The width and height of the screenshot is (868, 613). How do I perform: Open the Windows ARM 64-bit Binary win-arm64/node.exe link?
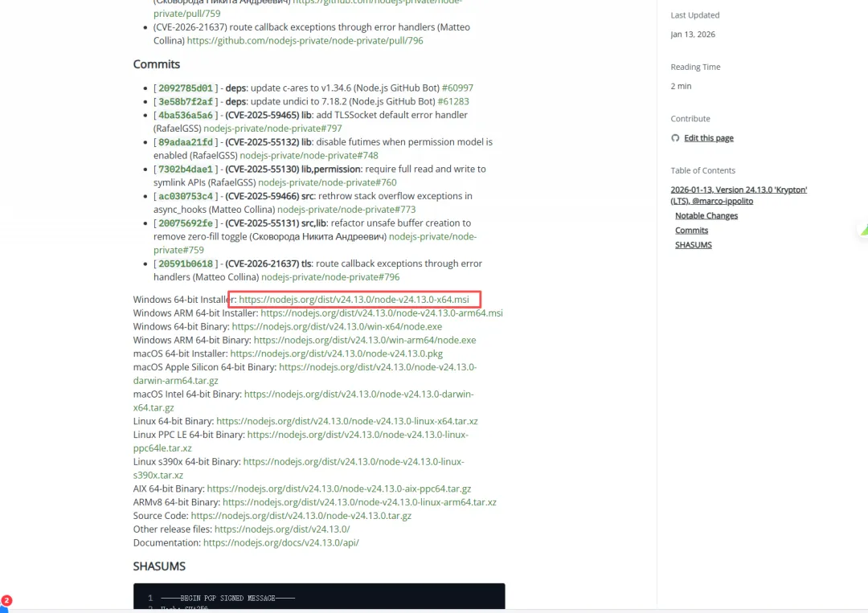tap(364, 341)
